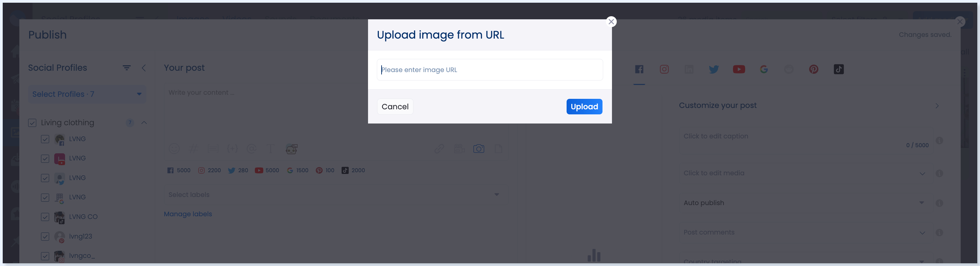The image size is (980, 266).
Task: Uncheck the lvngl23 profile checkbox
Action: tap(45, 237)
